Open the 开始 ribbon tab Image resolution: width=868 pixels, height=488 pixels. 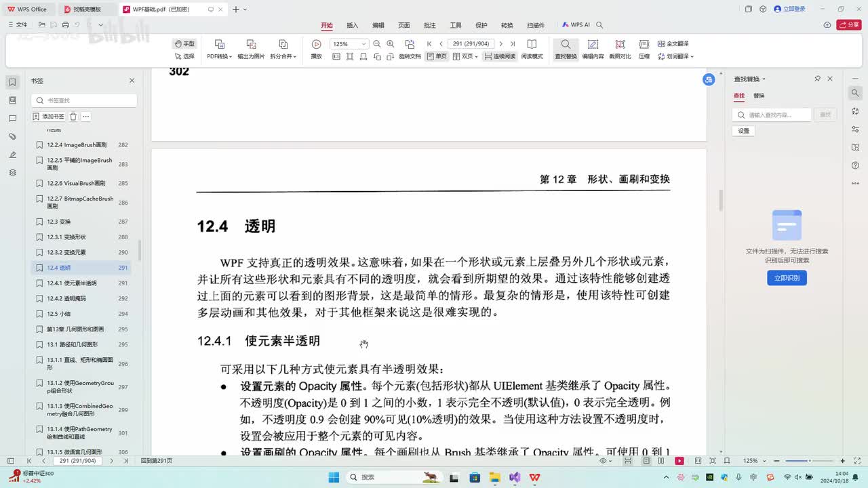point(327,25)
